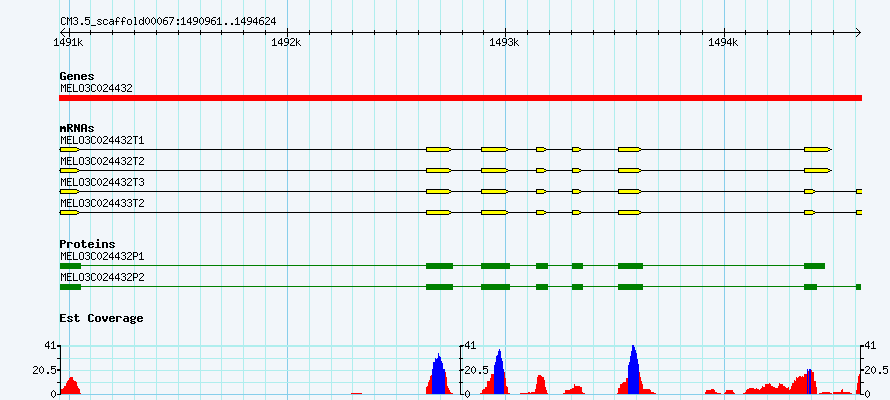This screenshot has width=890, height=400.
Task: Click the MELO3C024432 red gene bar
Action: 460,98
